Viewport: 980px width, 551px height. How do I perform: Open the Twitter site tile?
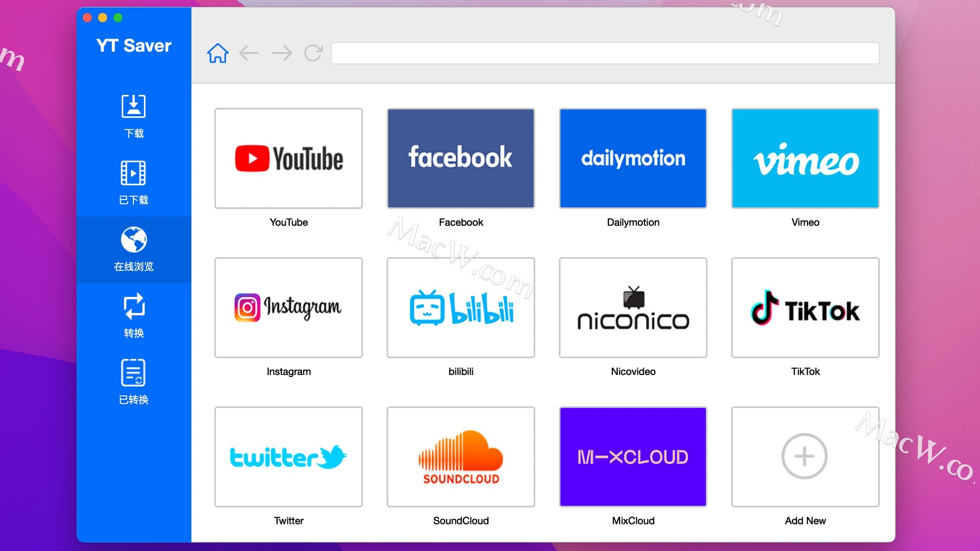point(288,457)
